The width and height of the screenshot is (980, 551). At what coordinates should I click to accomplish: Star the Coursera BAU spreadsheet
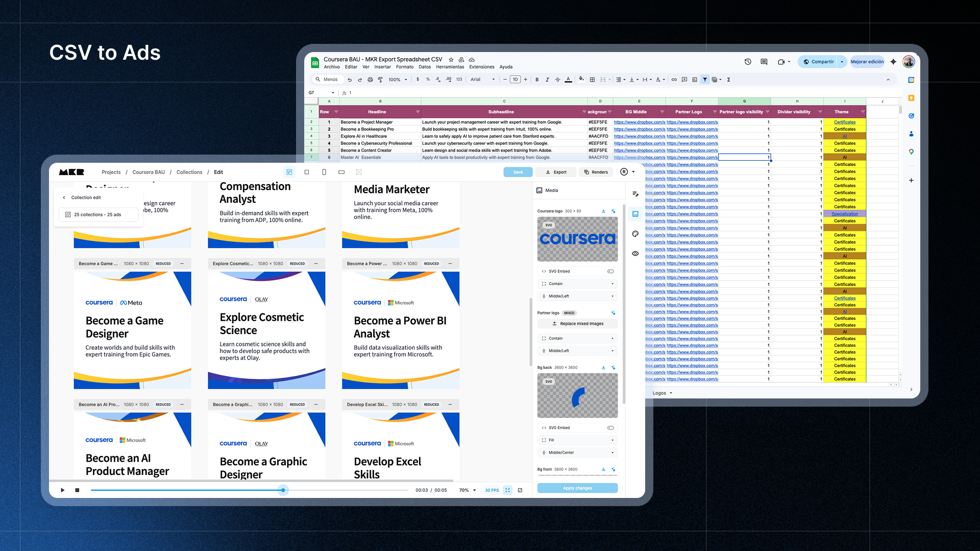coord(451,60)
